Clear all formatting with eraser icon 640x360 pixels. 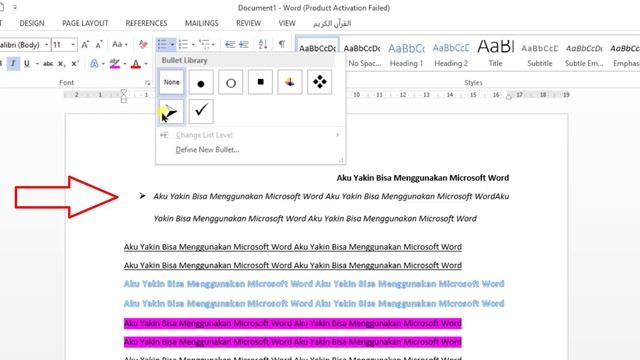(x=143, y=44)
